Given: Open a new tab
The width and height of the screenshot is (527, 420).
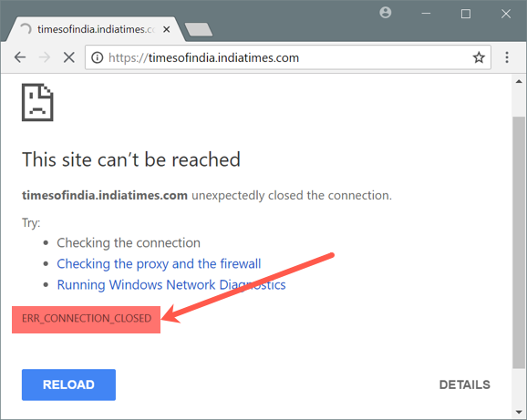Looking at the screenshot, I should coord(198,29).
